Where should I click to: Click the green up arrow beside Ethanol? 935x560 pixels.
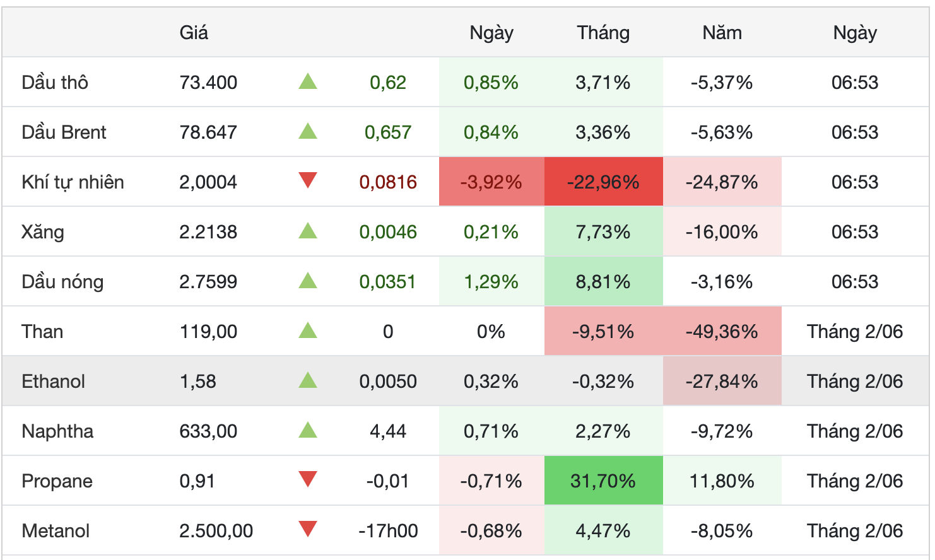click(308, 380)
